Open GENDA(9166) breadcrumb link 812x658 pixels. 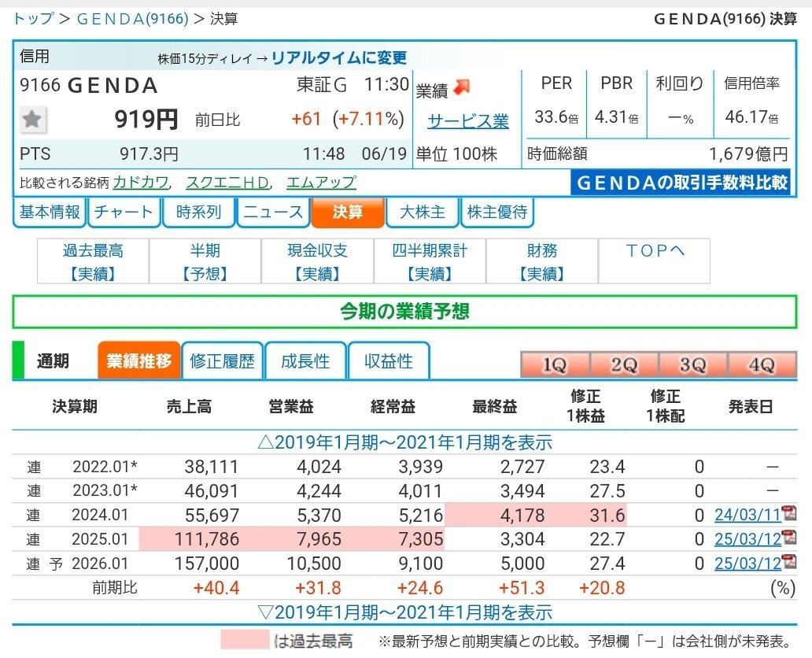click(132, 19)
